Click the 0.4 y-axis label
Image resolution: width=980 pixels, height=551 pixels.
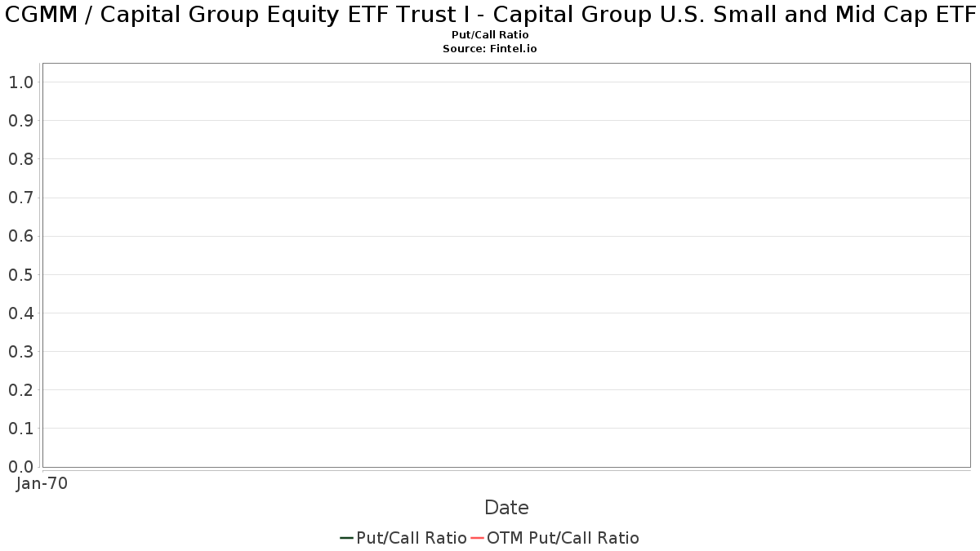coord(20,313)
